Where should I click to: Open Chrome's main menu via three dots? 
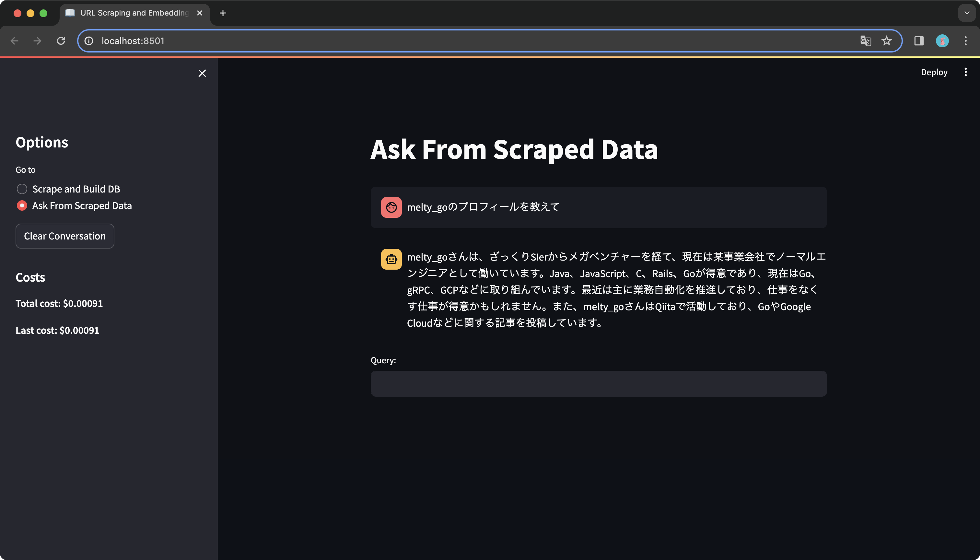click(965, 41)
